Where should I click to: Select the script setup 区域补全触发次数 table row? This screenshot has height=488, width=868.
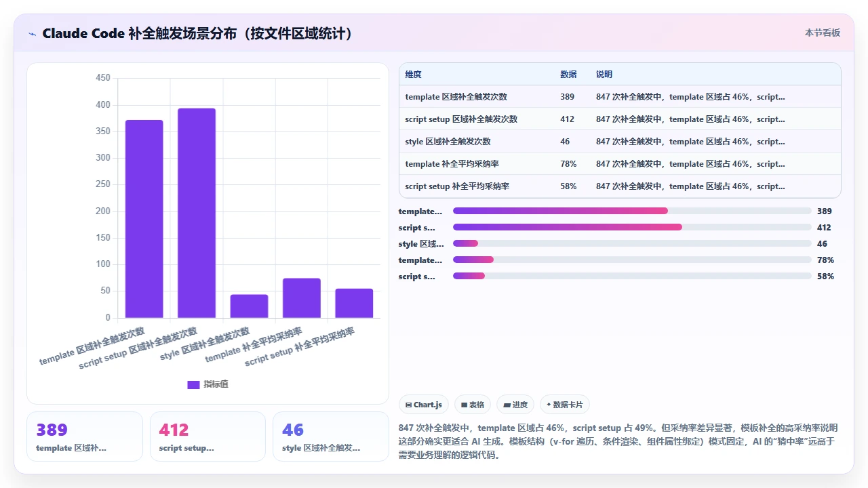[620, 119]
